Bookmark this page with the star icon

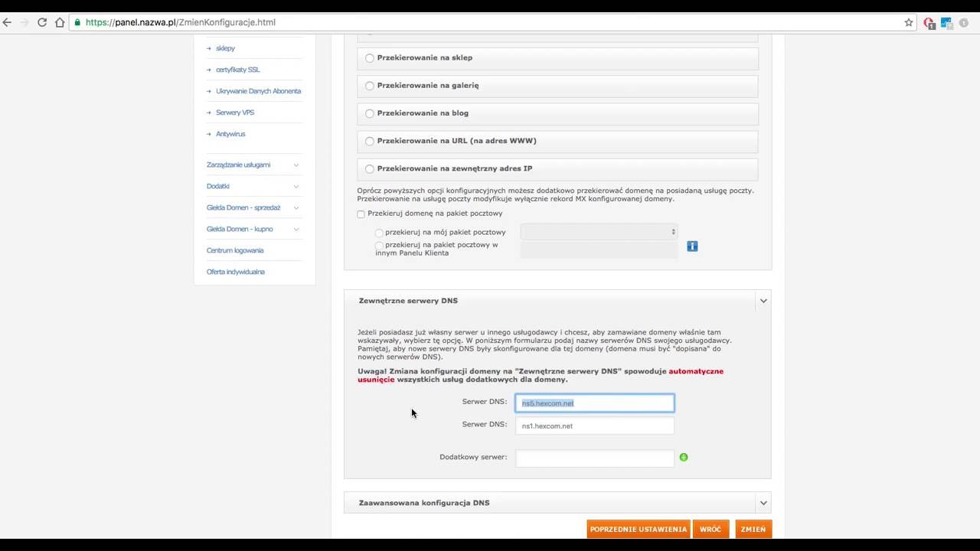tap(909, 22)
